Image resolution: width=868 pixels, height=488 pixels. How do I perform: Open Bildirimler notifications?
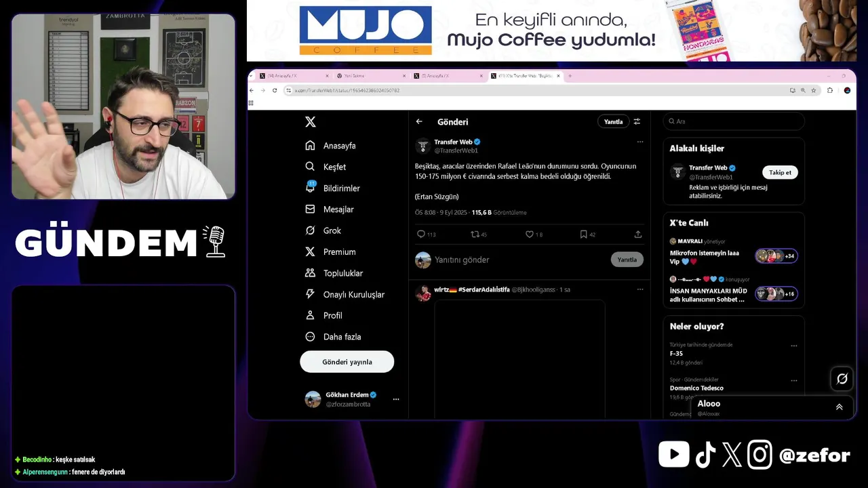(332, 188)
